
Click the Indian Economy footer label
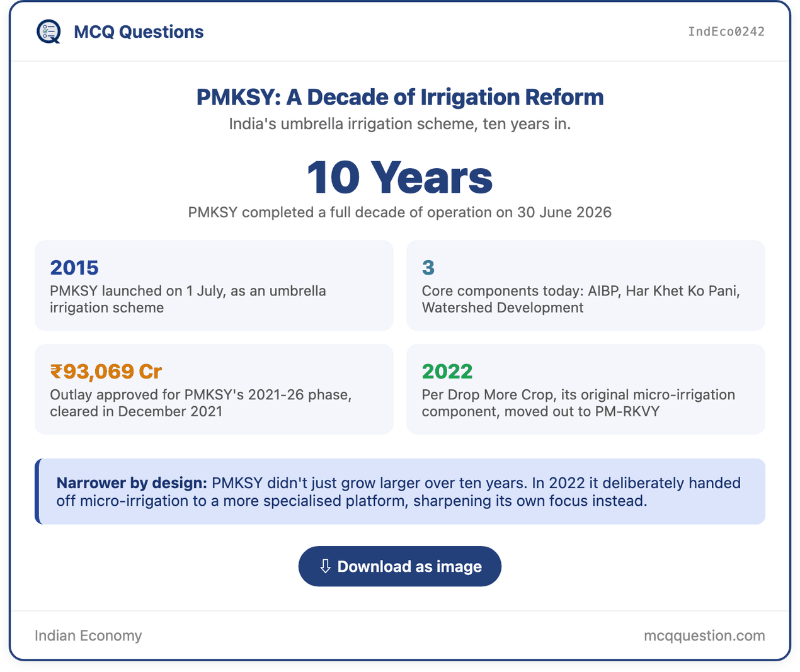pos(88,635)
